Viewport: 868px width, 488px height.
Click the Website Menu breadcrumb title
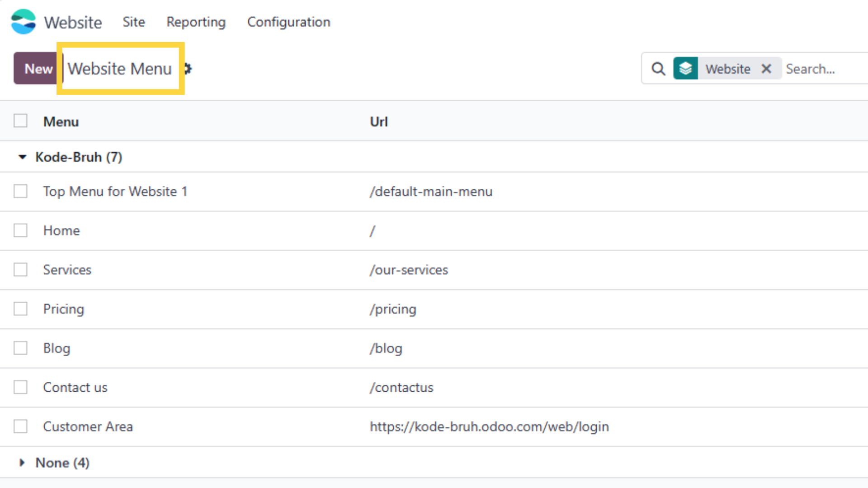pos(120,69)
